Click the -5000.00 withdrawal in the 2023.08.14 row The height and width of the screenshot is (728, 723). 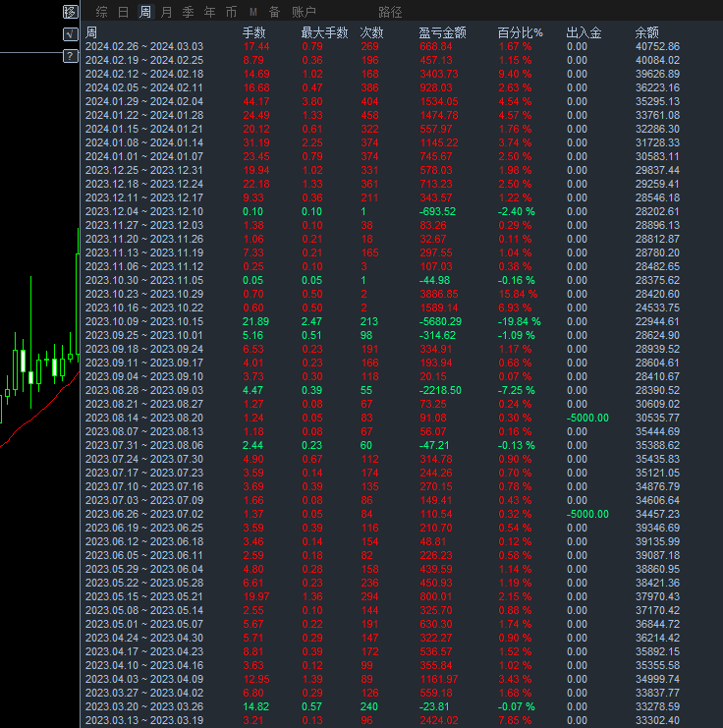pos(587,418)
